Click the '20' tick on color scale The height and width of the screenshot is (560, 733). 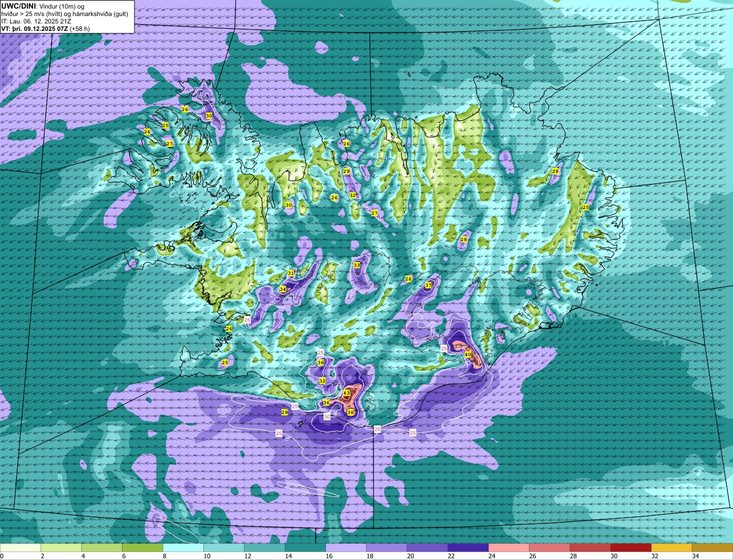[409, 556]
